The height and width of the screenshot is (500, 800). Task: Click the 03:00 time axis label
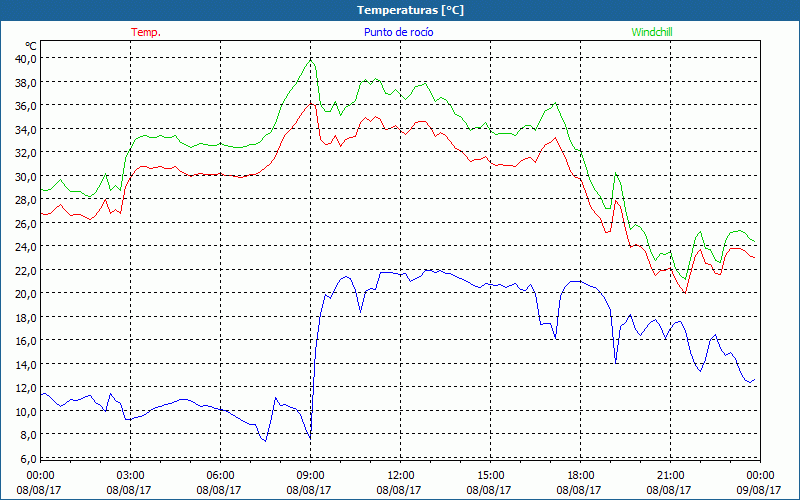(131, 475)
